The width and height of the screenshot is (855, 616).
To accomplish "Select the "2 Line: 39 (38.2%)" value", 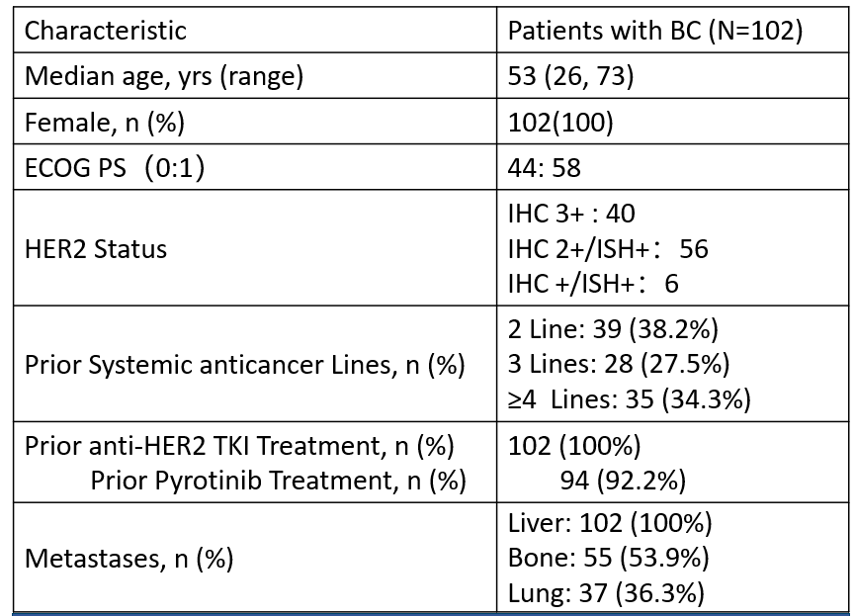I will click(613, 329).
